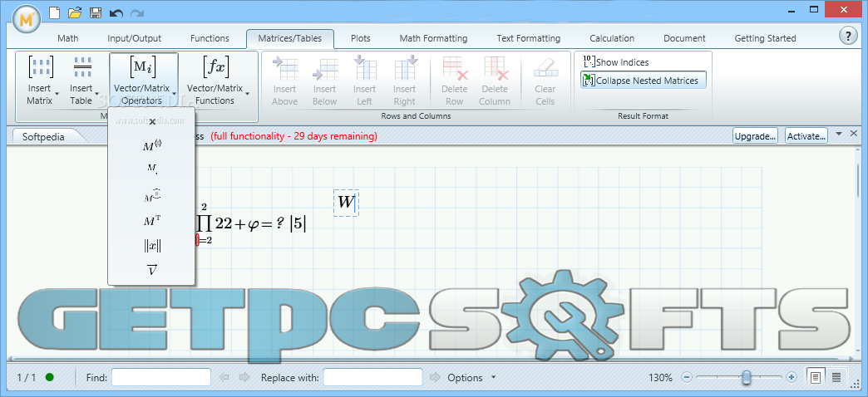The height and width of the screenshot is (397, 868).
Task: Click the replace arrow icon
Action: (x=436, y=377)
